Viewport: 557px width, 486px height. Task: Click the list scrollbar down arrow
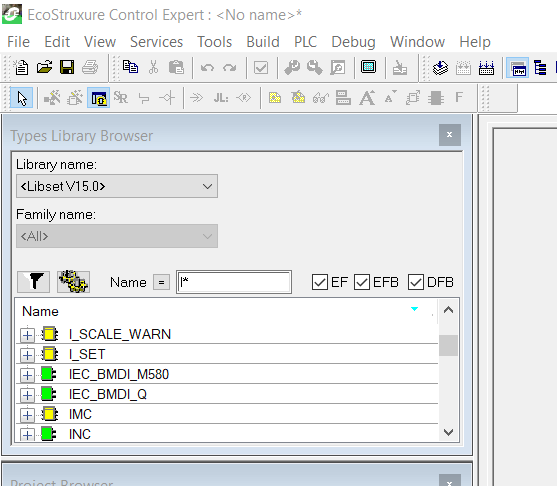click(448, 432)
